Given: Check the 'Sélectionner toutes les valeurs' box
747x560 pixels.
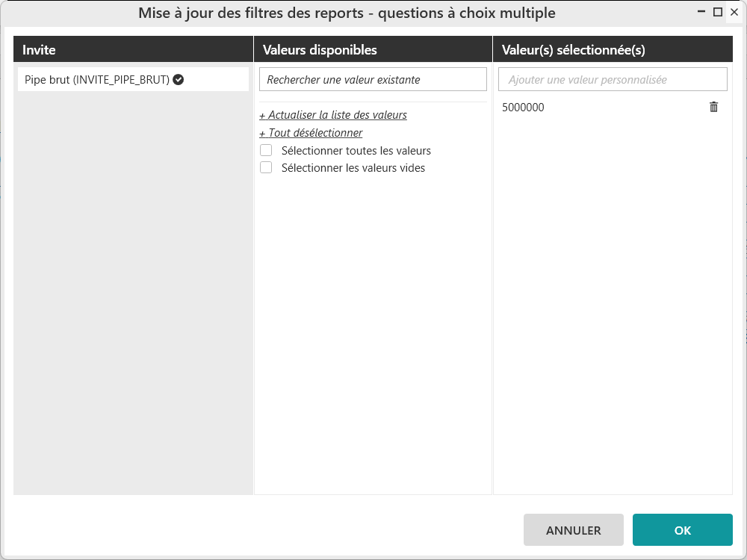Looking at the screenshot, I should click(266, 151).
